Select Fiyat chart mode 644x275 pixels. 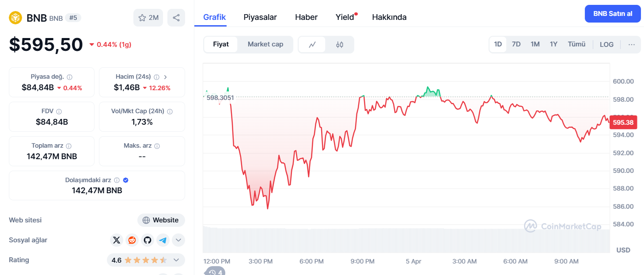[x=221, y=44]
